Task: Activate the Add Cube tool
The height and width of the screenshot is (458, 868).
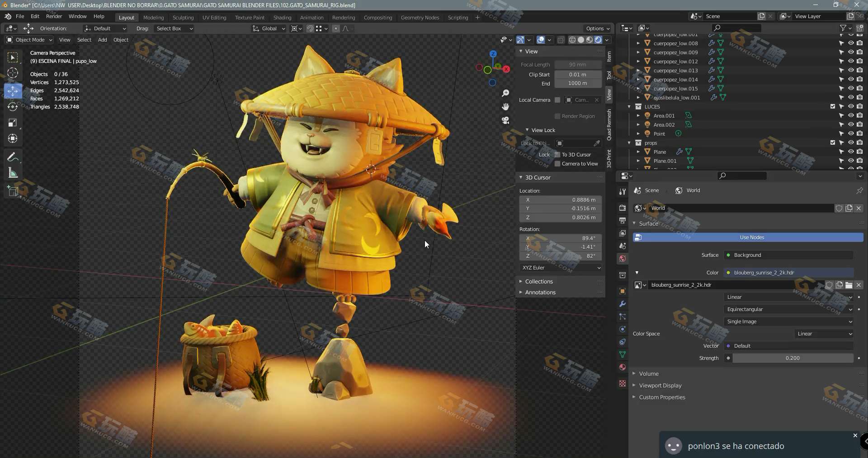Action: pyautogui.click(x=13, y=191)
